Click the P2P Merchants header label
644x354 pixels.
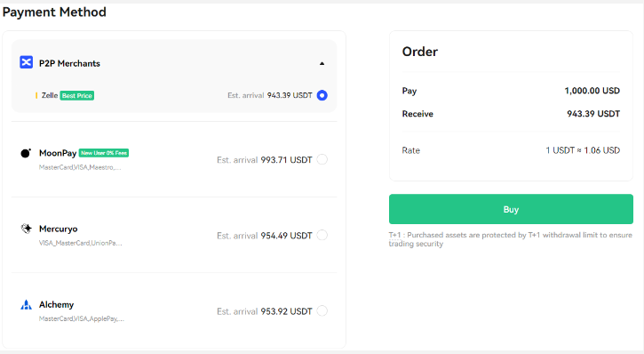[x=69, y=63]
